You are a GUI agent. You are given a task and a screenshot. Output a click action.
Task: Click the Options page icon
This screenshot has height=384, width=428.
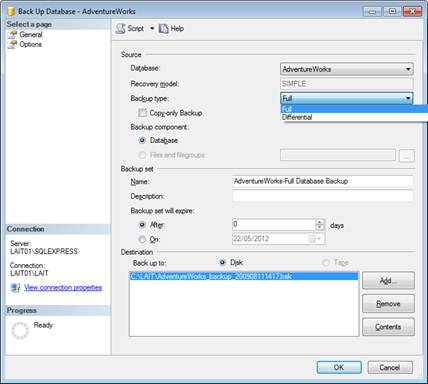(12, 44)
